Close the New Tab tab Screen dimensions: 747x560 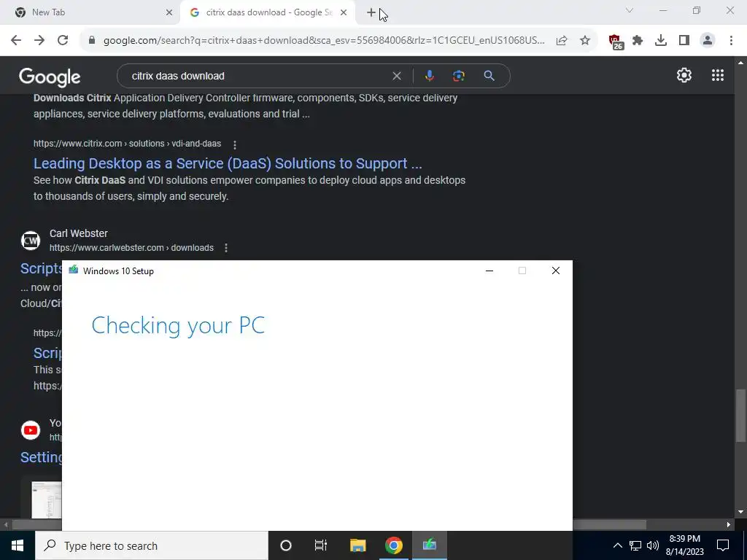169,13
